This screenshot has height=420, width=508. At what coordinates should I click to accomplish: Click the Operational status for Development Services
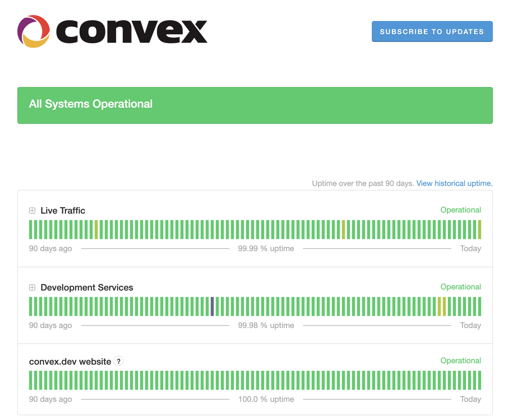(x=461, y=287)
